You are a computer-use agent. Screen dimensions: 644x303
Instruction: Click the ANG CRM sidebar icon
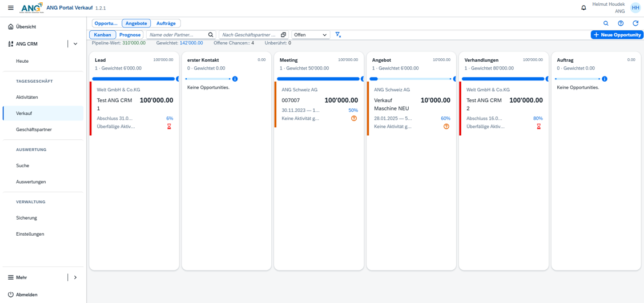tap(11, 43)
